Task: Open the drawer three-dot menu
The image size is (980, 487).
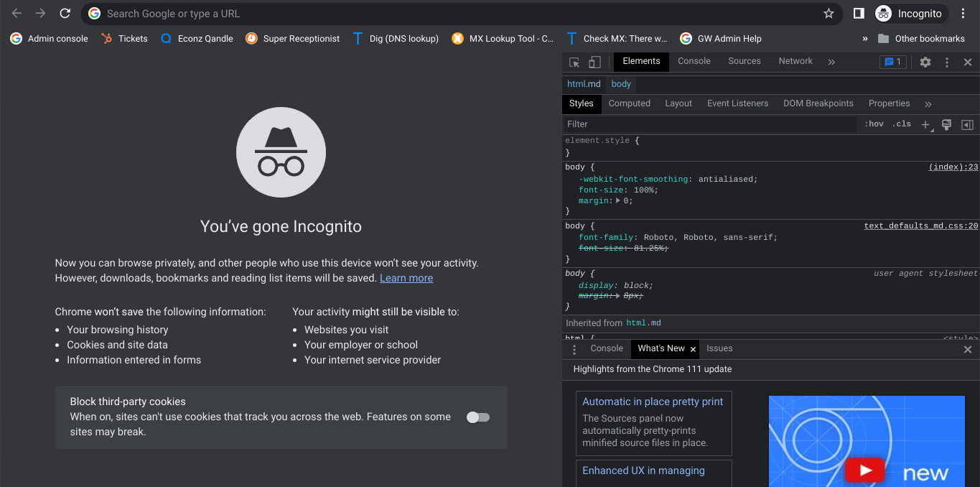Action: click(x=574, y=350)
